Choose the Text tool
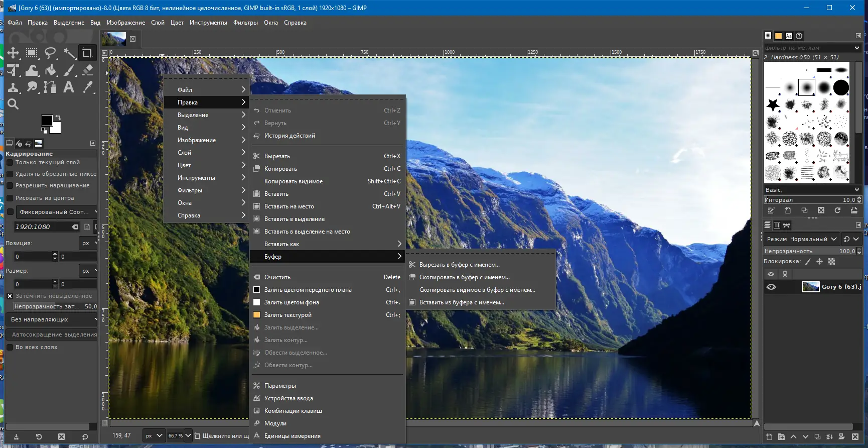The width and height of the screenshot is (868, 448). [x=69, y=87]
